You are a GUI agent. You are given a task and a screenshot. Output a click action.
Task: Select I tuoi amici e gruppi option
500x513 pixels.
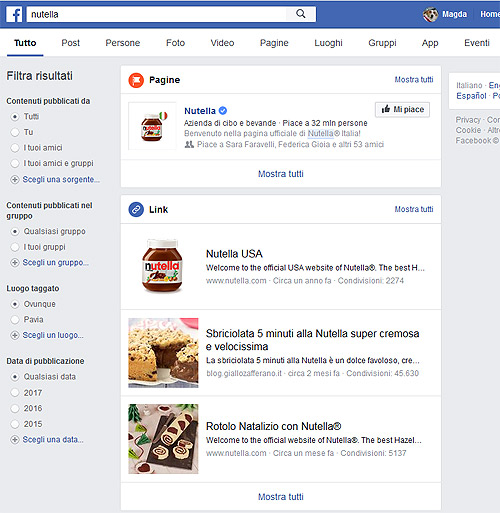point(15,163)
